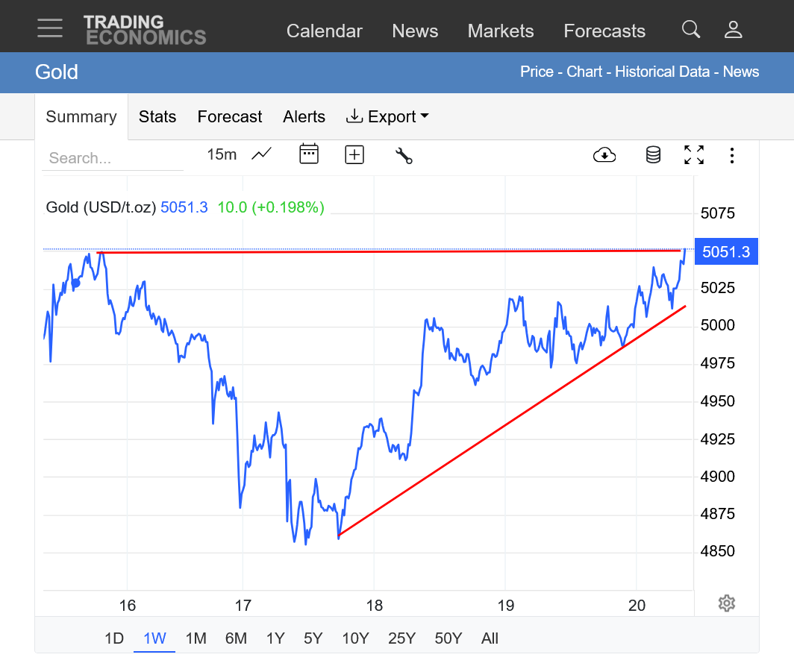This screenshot has height=672, width=794.
Task: Click the database stack icon
Action: coord(653,154)
